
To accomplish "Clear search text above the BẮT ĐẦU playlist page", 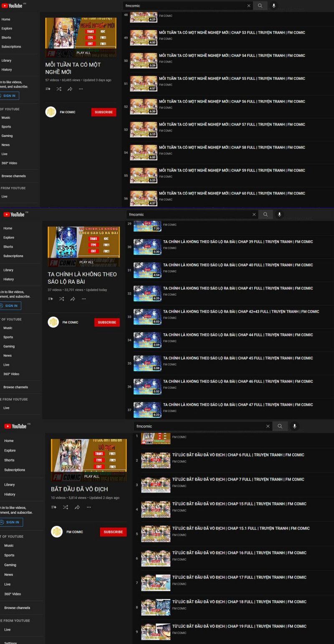I will pyautogui.click(x=268, y=426).
